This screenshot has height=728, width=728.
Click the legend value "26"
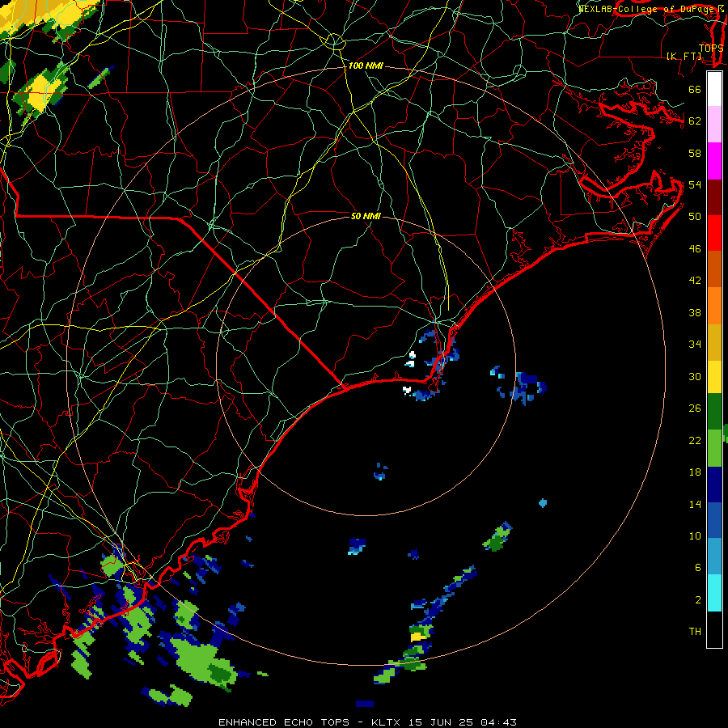(x=695, y=408)
